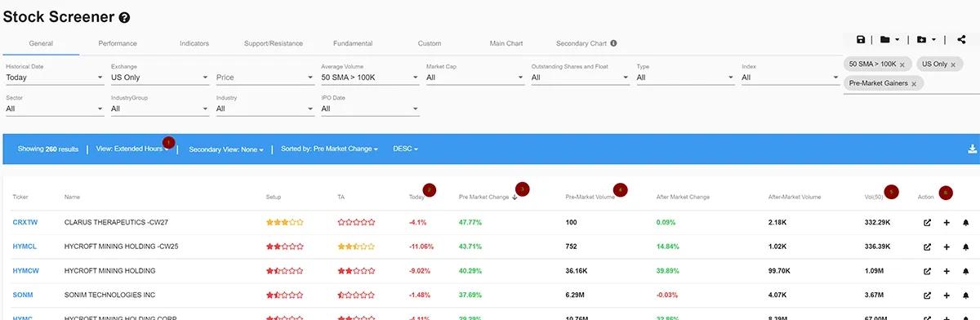Click the add-to-folder plus icon
The height and width of the screenshot is (320, 980).
pyautogui.click(x=922, y=39)
